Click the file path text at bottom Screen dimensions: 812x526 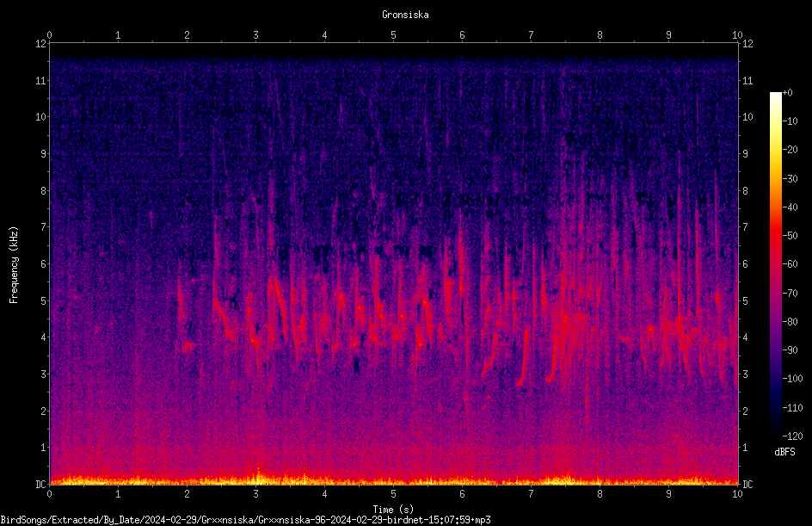[x=245, y=520]
